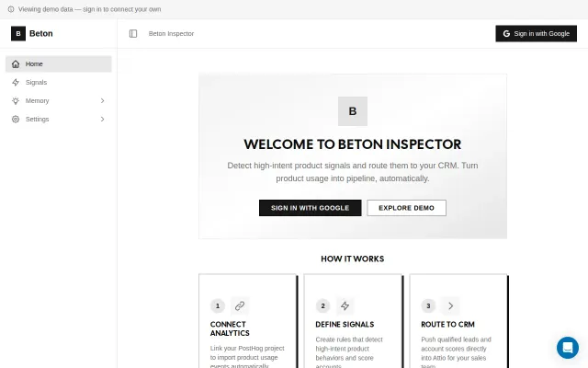588x368 pixels.
Task: Click the large B logo in welcome card
Action: click(x=353, y=111)
